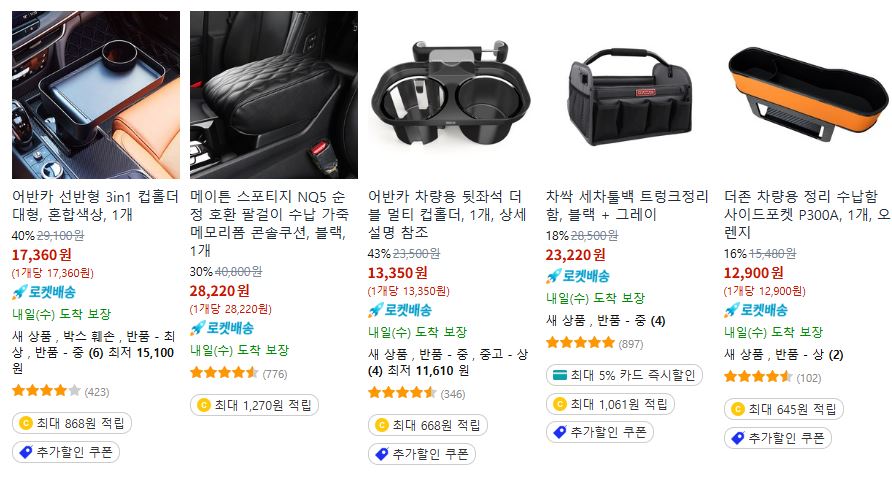This screenshot has height=481, width=892.
Task: Open the 차싹 세차툴백 트렁크정리함 title link
Action: [x=627, y=205]
